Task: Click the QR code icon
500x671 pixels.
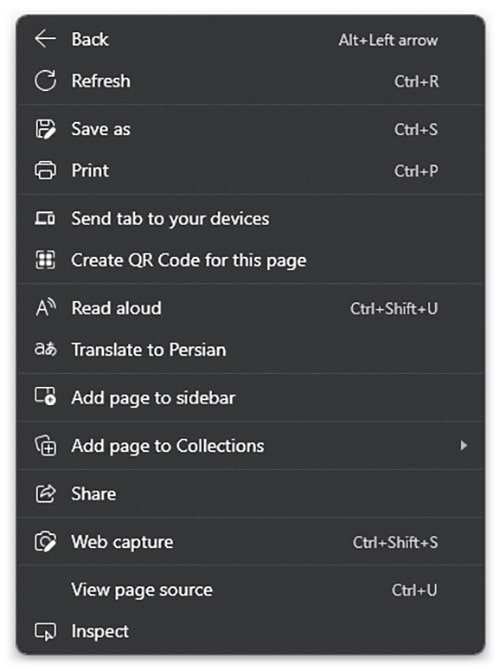Action: (x=45, y=260)
